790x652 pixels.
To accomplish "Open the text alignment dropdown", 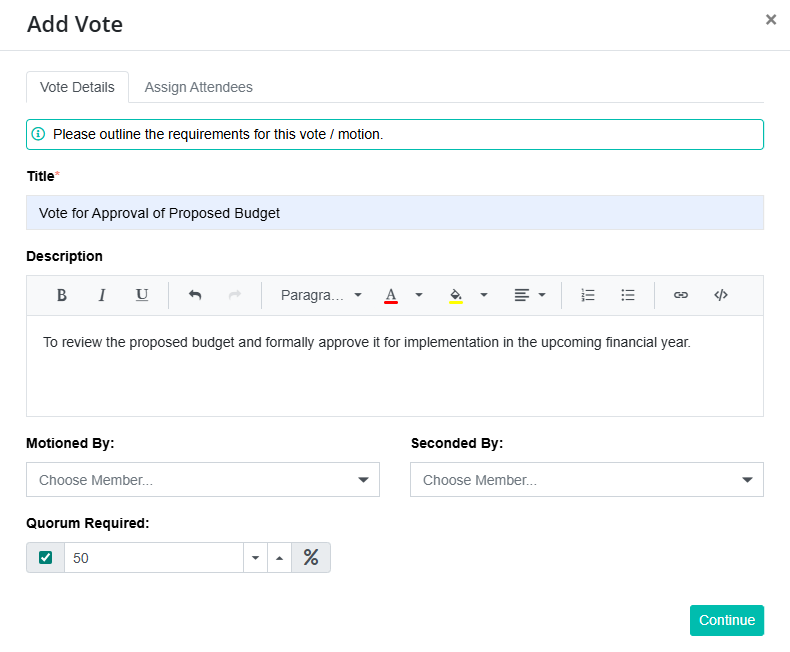I will pyautogui.click(x=530, y=295).
